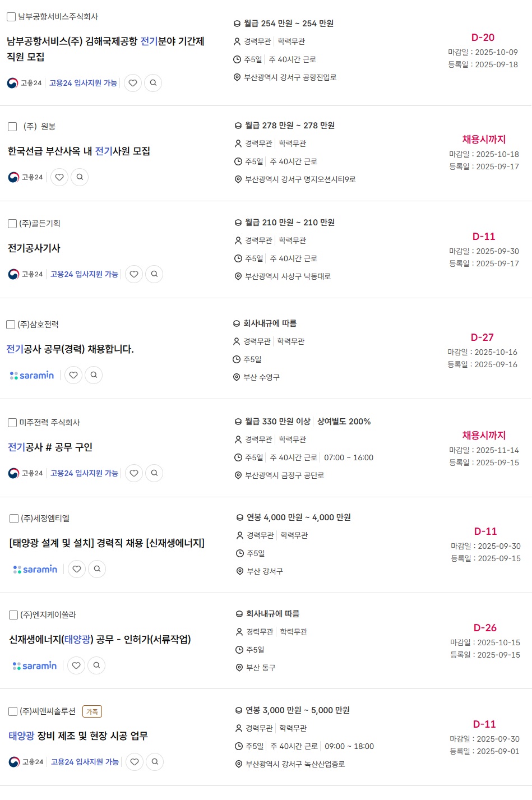Viewport: 532px width, 800px height.
Task: Click the 가족 badge next to 씨앤씨솔루션
Action: tap(92, 711)
